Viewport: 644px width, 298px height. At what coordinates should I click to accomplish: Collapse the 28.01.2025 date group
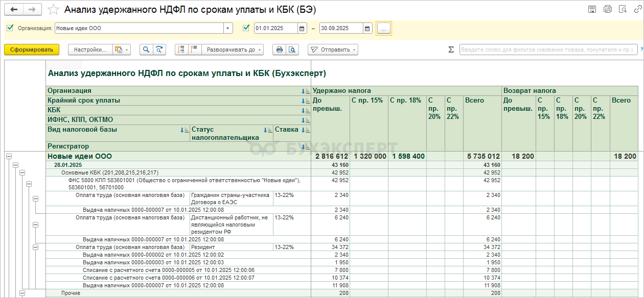click(15, 165)
